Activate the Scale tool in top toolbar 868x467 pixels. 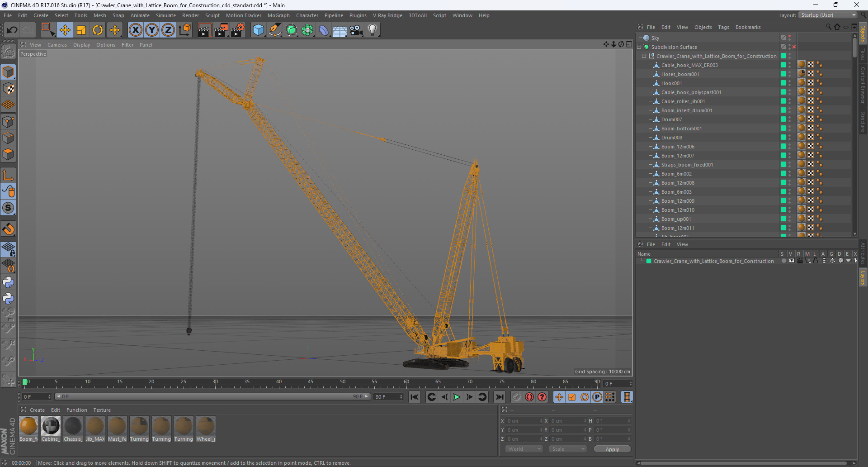pos(81,30)
